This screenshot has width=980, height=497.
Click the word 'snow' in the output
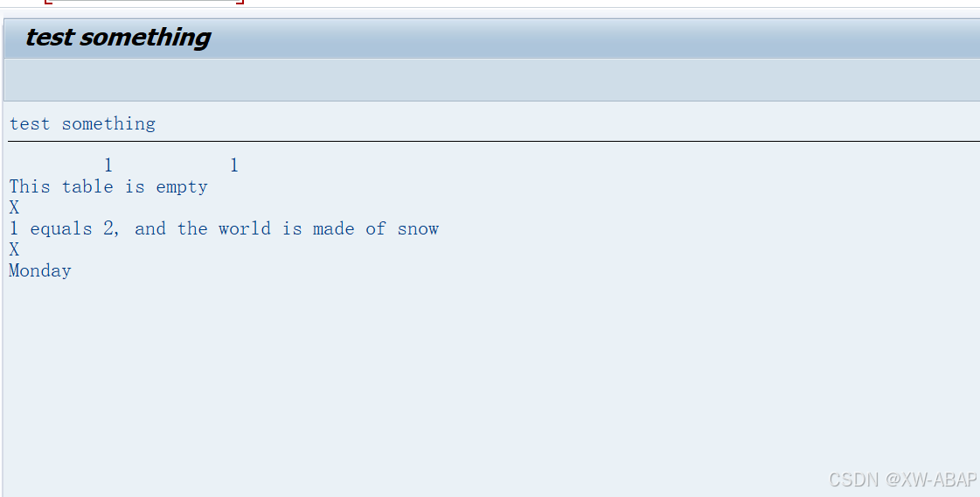(x=418, y=228)
